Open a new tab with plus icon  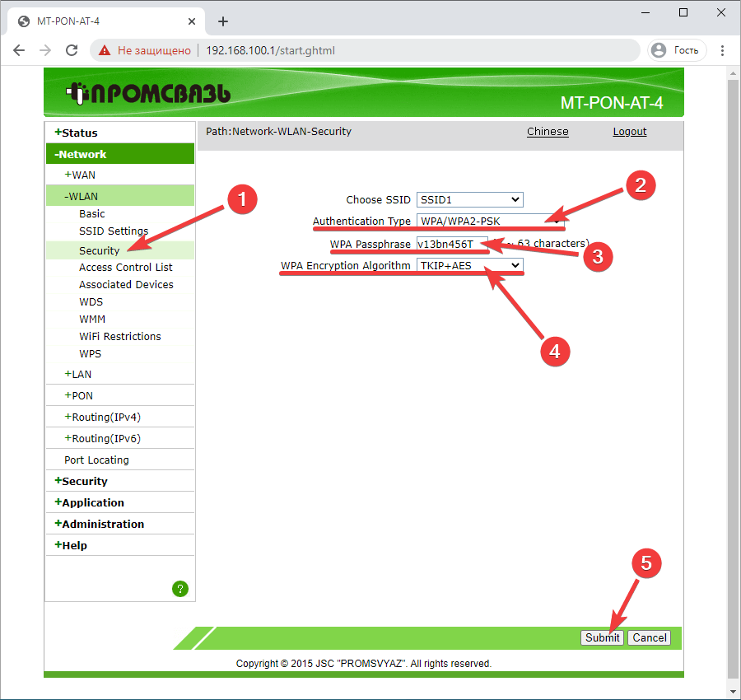coord(222,21)
